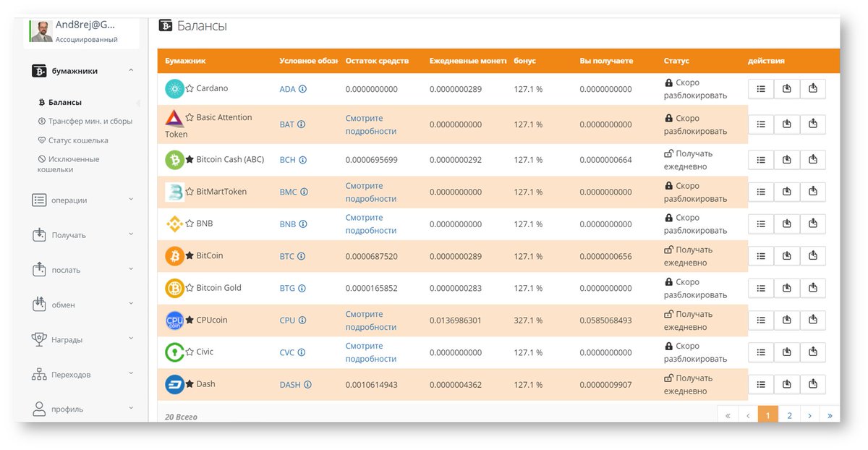The image size is (868, 450).
Task: Toggle favorite star for Bitcoin Gold
Action: pyautogui.click(x=190, y=288)
